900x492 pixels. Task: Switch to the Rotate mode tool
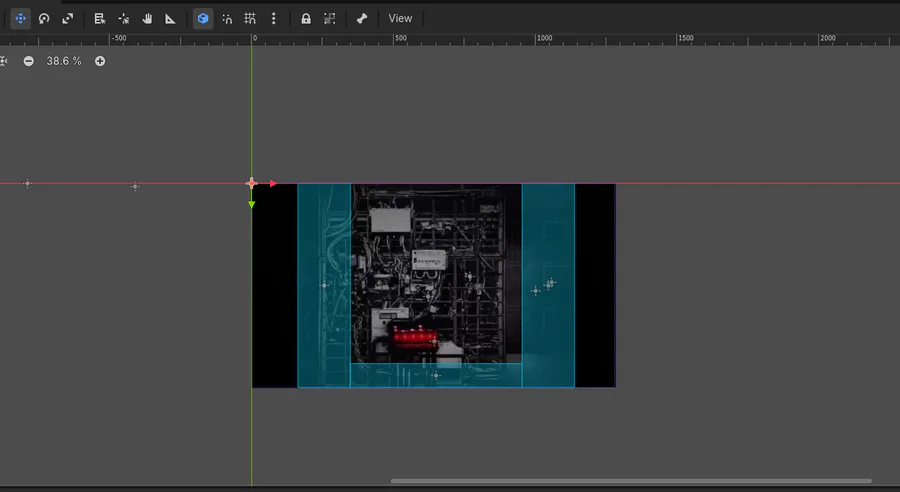point(44,18)
